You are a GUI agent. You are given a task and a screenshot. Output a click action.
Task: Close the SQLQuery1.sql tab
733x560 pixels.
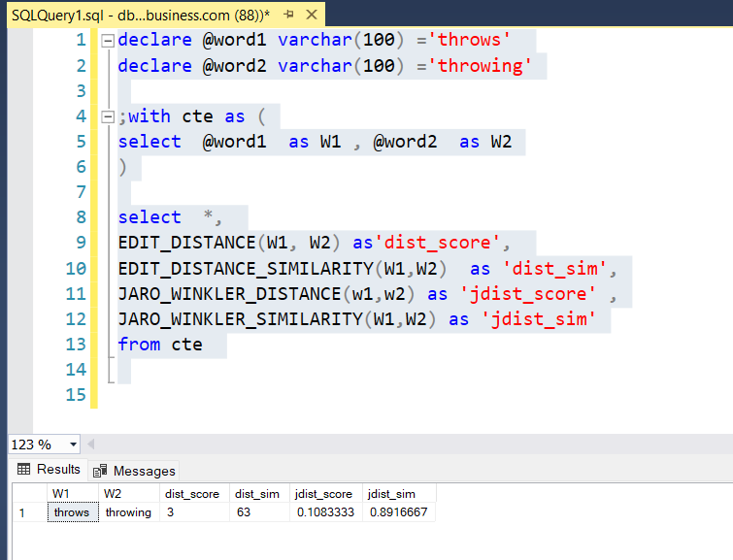click(x=312, y=15)
